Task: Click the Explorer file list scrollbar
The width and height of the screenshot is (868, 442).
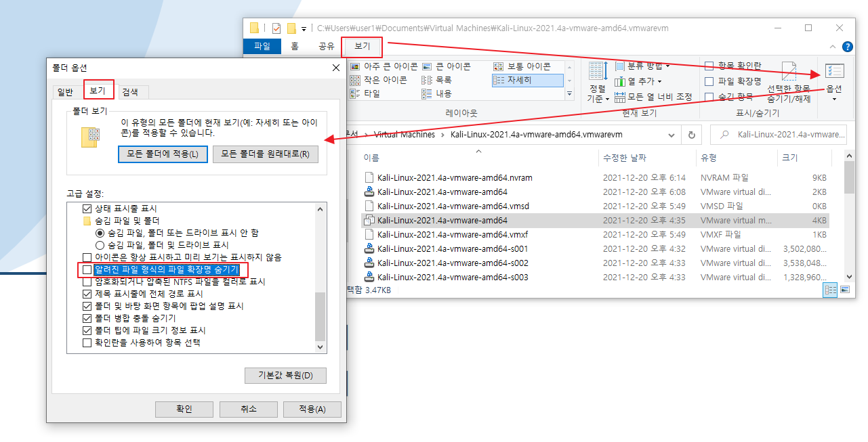Action: 850,177
